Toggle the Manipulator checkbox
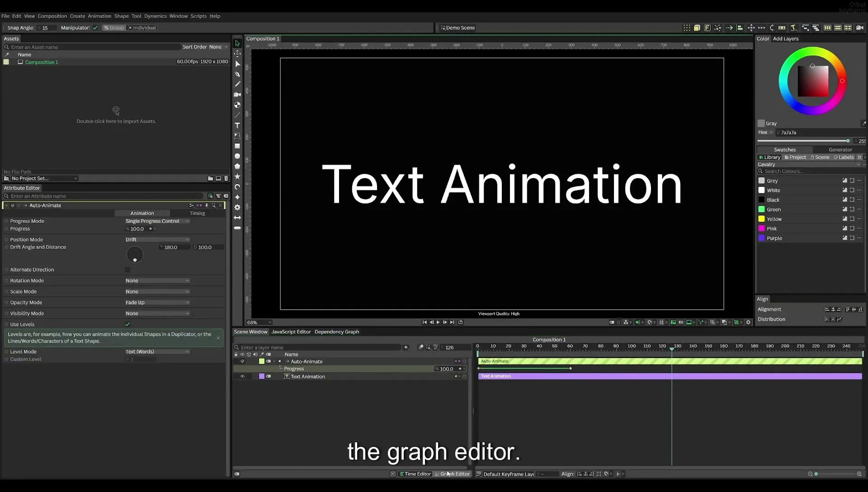This screenshot has width=868, height=492. click(95, 28)
